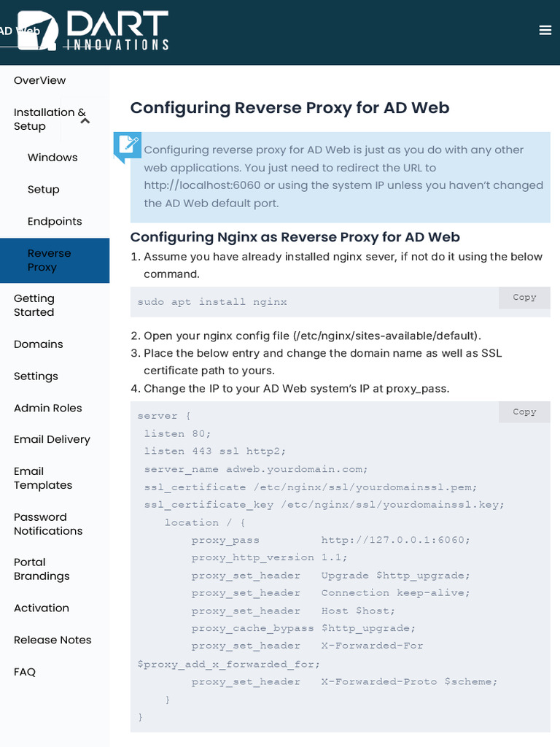The width and height of the screenshot is (560, 747).
Task: Open the hamburger menu icon
Action: tap(545, 31)
